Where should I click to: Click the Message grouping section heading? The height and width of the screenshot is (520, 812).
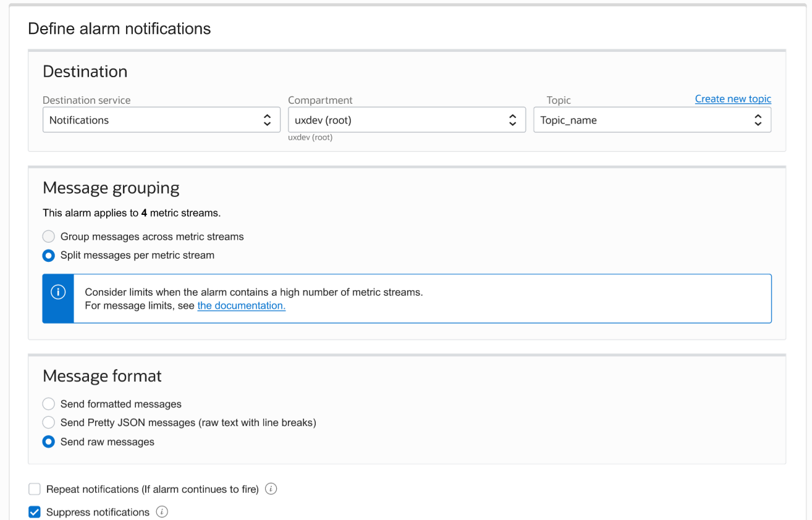coord(111,188)
